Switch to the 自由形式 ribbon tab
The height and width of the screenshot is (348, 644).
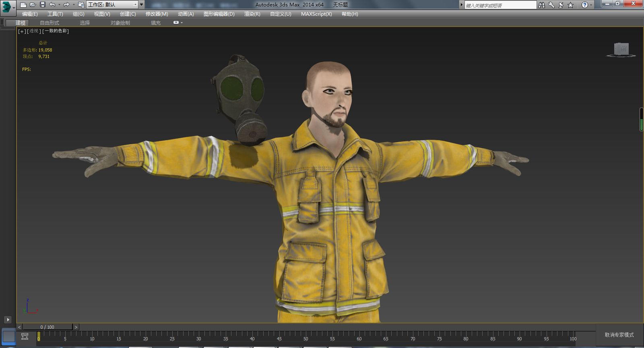[x=50, y=23]
